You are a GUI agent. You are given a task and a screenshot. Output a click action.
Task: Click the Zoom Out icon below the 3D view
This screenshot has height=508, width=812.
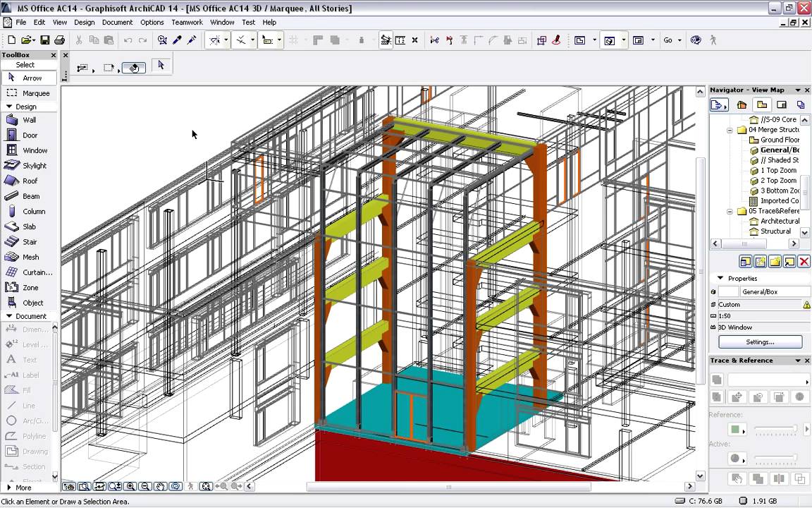[145, 486]
